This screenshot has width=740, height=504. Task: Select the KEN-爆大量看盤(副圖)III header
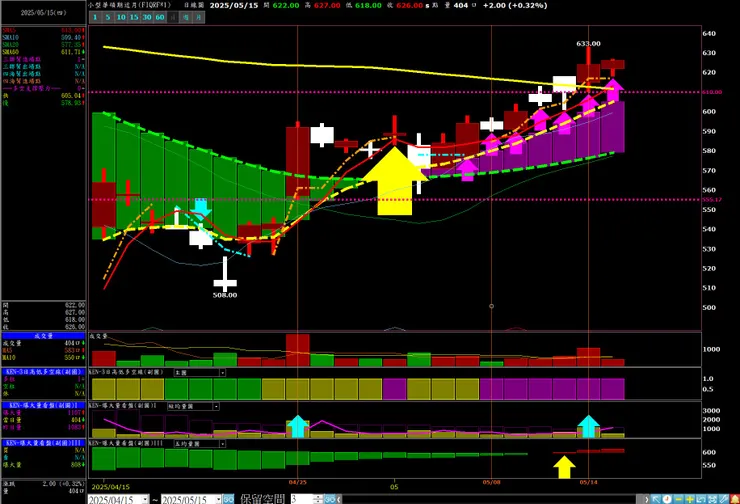point(43,443)
